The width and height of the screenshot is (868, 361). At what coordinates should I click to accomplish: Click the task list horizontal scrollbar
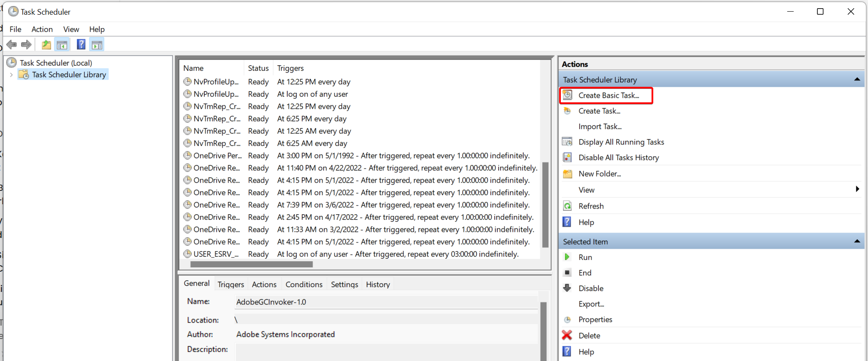[251, 264]
